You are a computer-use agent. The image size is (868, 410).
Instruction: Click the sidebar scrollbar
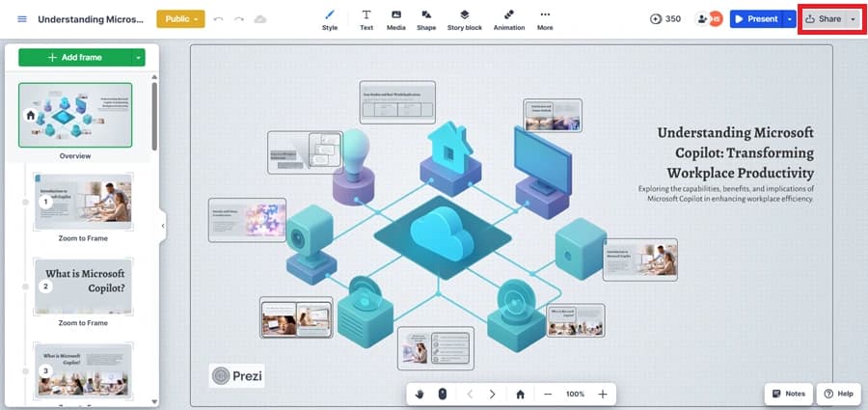coord(154,117)
